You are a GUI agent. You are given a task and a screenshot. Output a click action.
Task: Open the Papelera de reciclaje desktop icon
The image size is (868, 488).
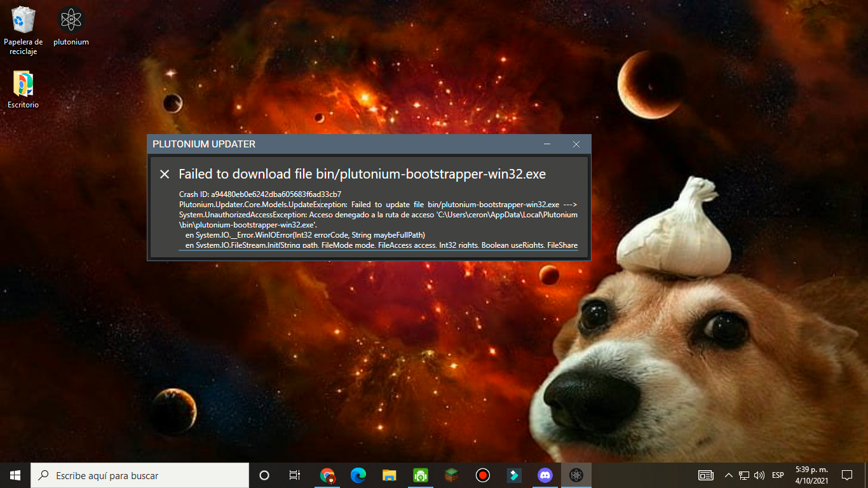tap(24, 30)
